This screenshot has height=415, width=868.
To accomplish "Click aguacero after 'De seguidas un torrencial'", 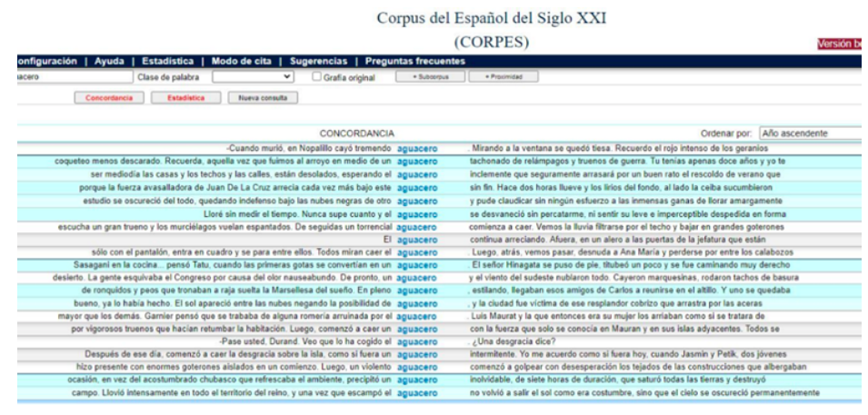I will point(417,227).
